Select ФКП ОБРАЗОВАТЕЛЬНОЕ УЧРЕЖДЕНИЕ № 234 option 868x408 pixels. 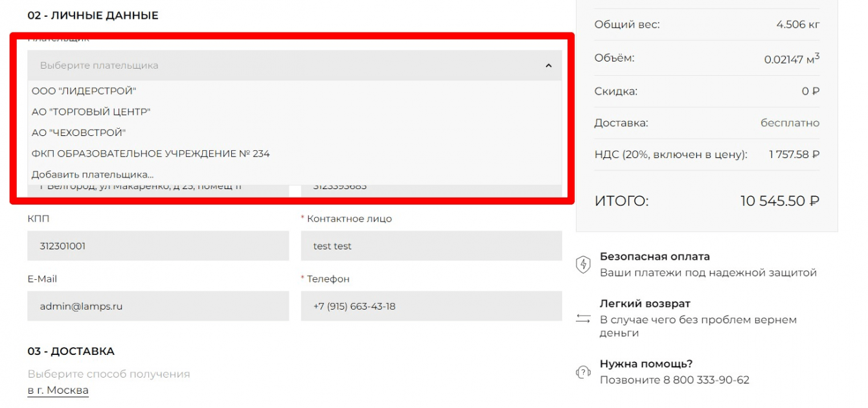click(x=151, y=153)
